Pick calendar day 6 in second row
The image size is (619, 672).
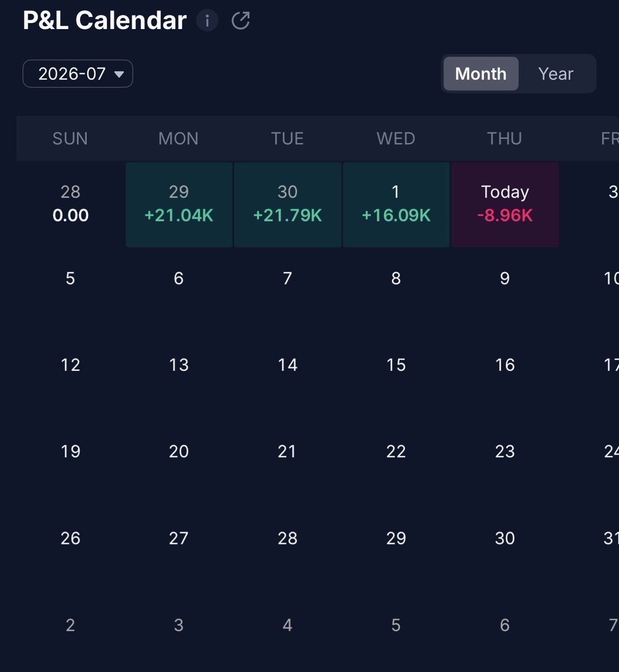(x=179, y=278)
